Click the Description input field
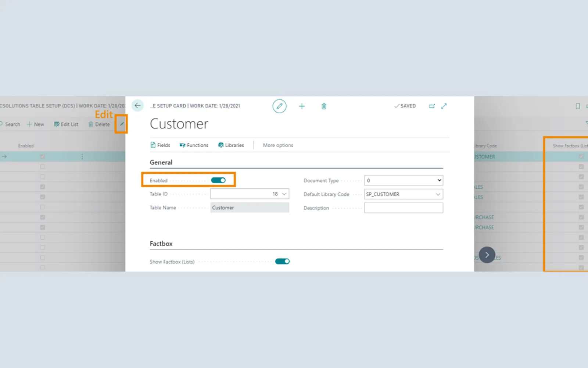This screenshot has width=588, height=368. [404, 208]
